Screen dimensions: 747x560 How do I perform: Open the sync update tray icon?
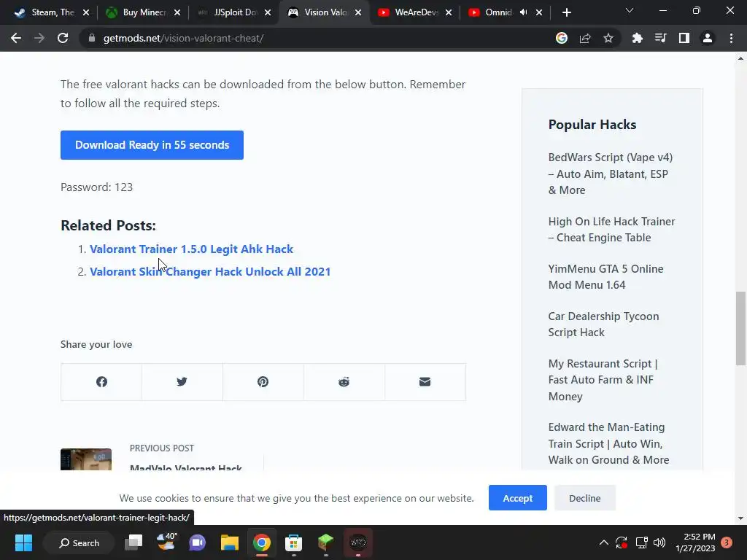click(x=622, y=542)
